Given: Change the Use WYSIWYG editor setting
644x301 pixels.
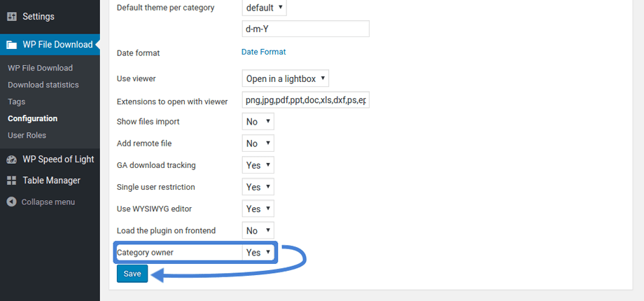Looking at the screenshot, I should point(258,209).
